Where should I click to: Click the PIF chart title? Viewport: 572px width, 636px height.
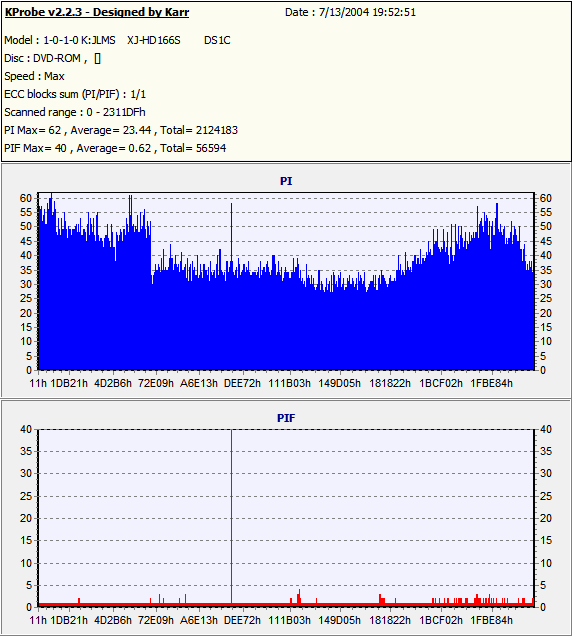[286, 418]
